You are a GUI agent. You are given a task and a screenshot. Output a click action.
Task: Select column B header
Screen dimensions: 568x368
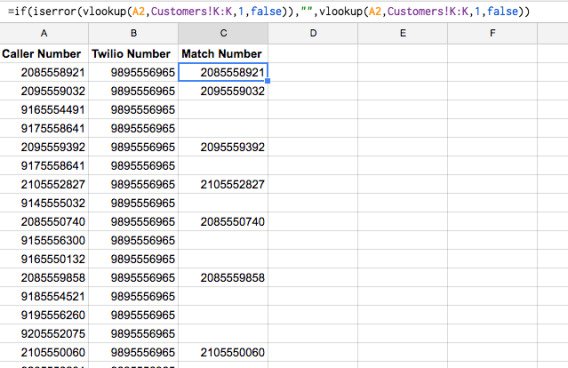pyautogui.click(x=133, y=33)
